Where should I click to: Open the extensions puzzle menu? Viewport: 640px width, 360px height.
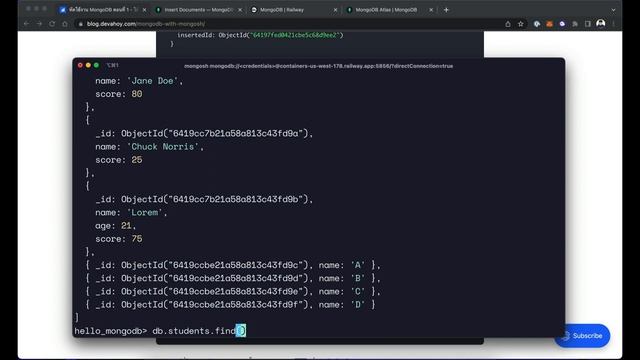[575, 24]
